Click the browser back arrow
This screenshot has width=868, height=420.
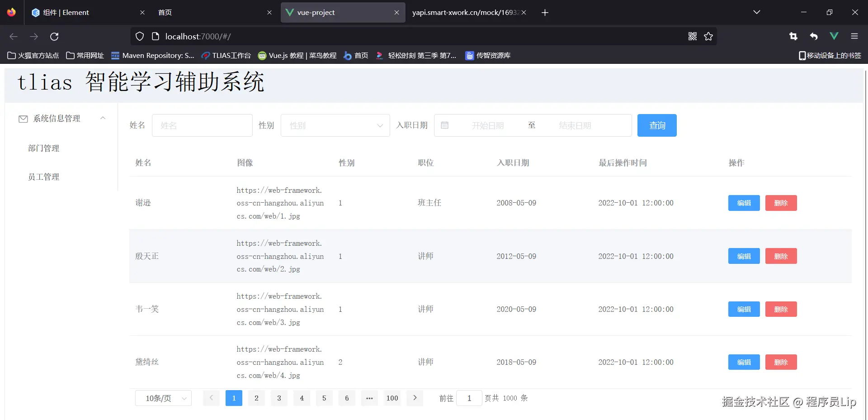[x=14, y=37]
